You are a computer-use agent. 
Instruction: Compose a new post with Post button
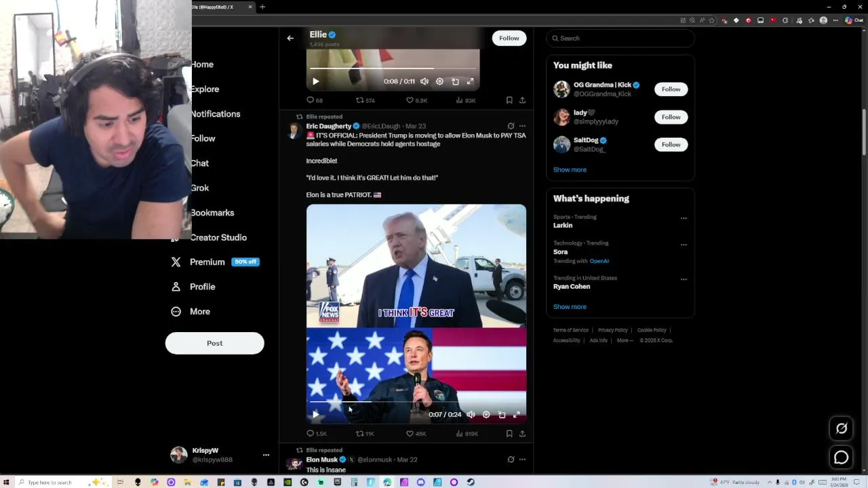214,343
